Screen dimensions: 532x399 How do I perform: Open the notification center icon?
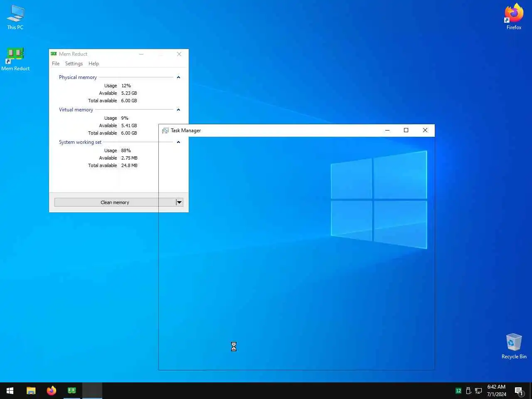519,391
